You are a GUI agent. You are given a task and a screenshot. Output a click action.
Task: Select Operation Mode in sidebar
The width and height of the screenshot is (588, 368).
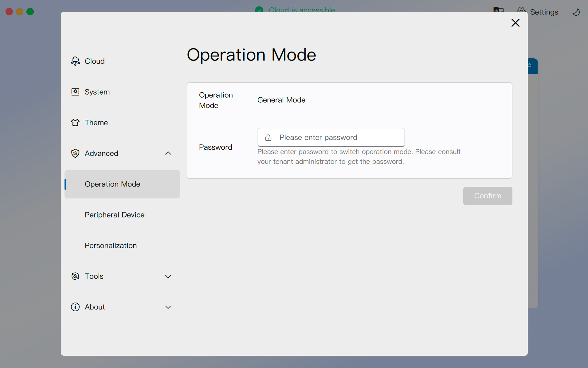point(112,184)
